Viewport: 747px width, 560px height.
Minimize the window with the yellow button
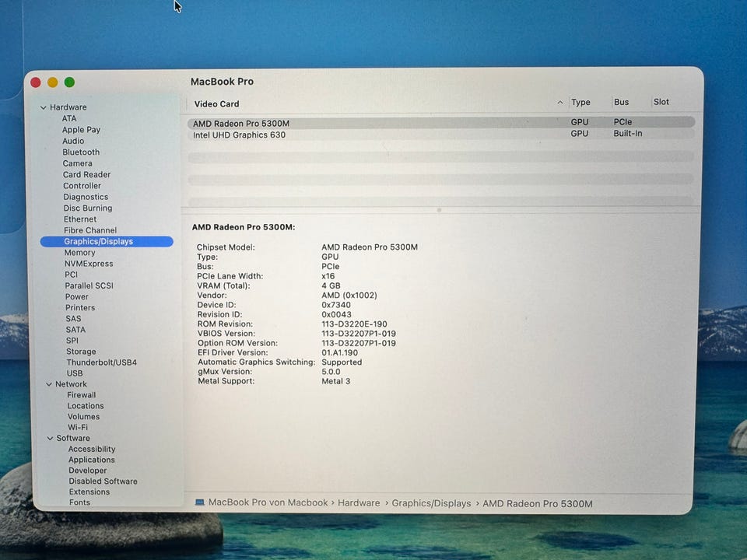[52, 82]
